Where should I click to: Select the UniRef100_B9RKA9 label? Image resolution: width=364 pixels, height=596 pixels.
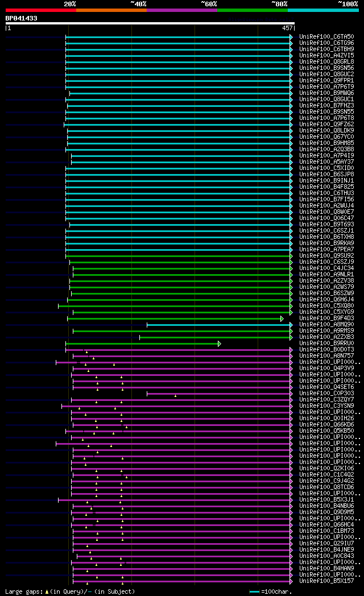(326, 243)
